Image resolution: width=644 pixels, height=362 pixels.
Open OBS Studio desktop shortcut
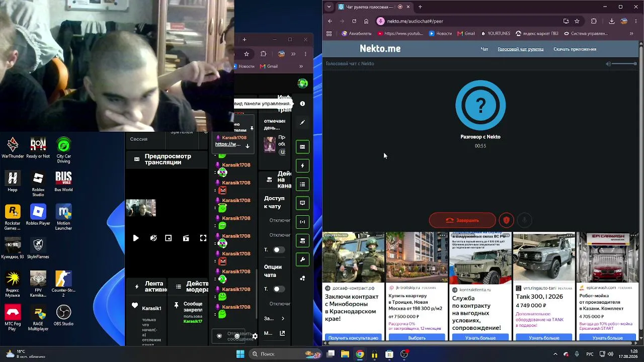tap(63, 316)
